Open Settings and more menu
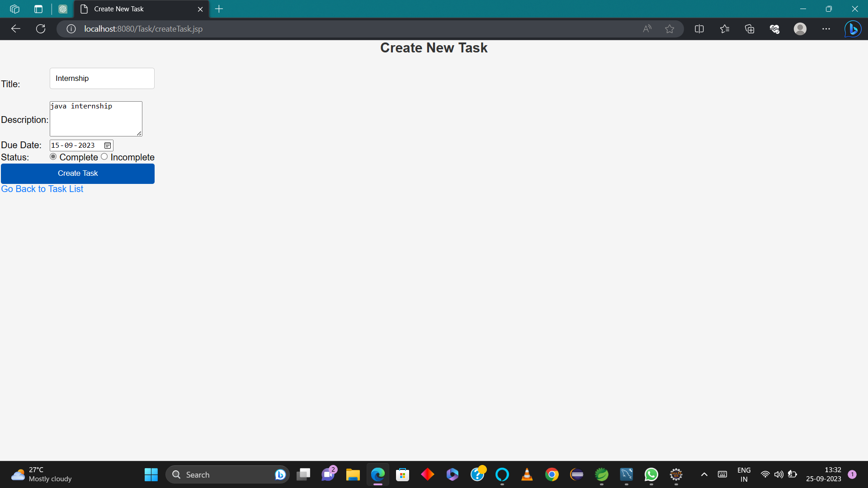868x488 pixels. [827, 28]
